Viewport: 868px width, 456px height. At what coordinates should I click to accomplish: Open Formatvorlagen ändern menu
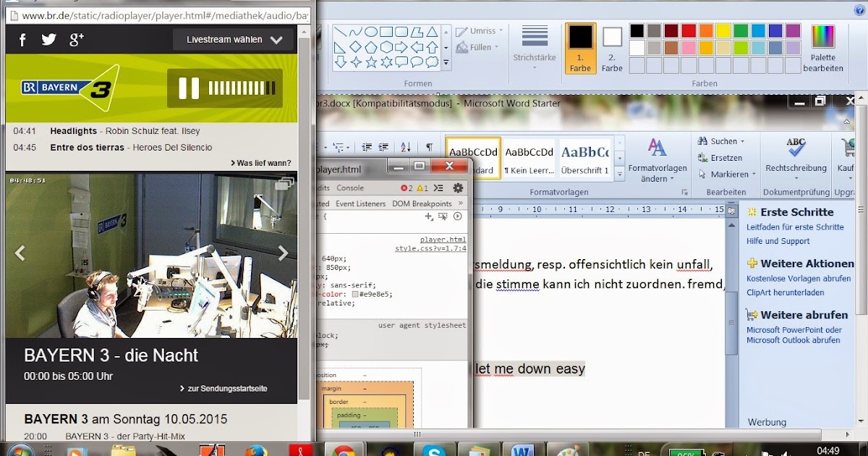[x=658, y=161]
